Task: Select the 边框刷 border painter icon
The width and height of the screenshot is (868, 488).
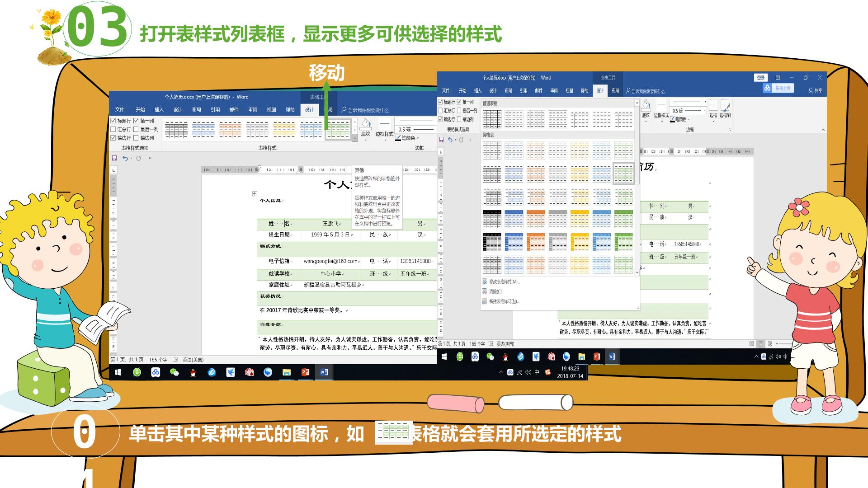Action: [725, 108]
